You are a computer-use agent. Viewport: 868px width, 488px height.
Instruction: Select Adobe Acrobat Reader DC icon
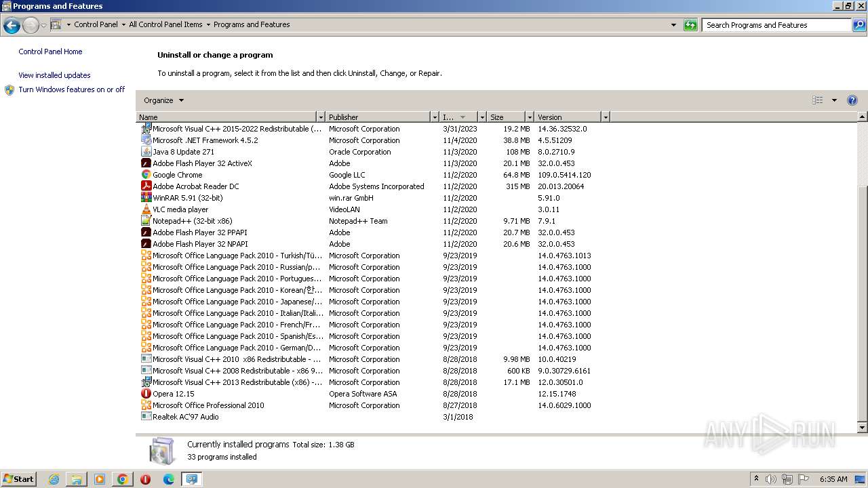point(146,186)
